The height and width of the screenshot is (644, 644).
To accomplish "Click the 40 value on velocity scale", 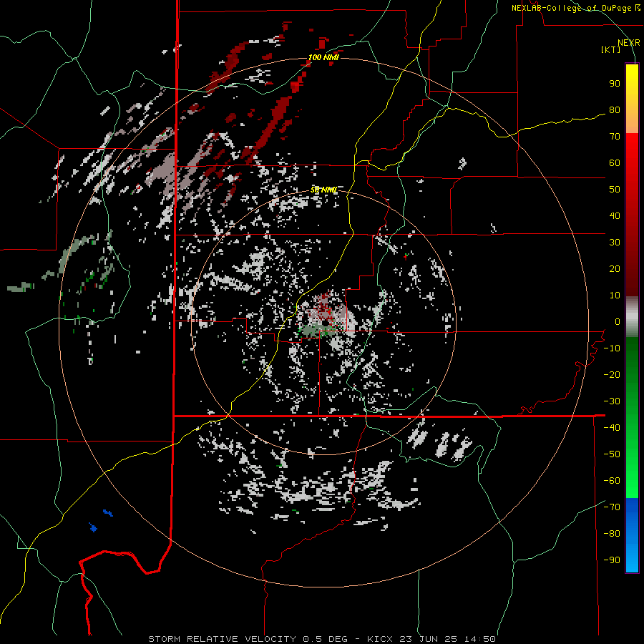I will click(615, 215).
